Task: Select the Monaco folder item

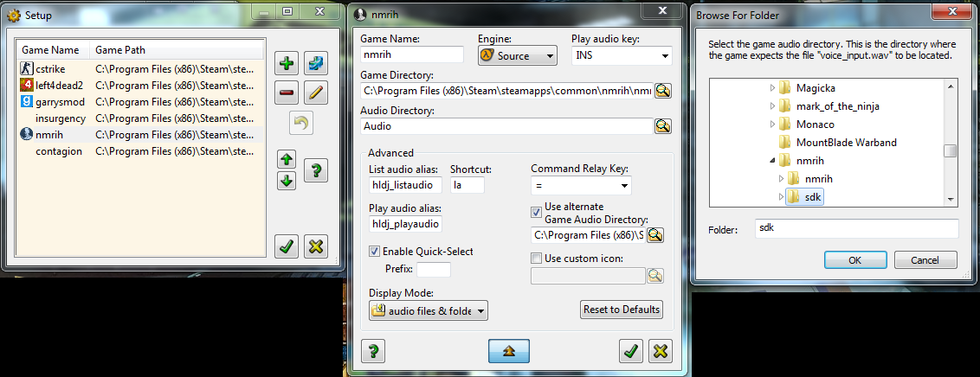Action: click(806, 125)
